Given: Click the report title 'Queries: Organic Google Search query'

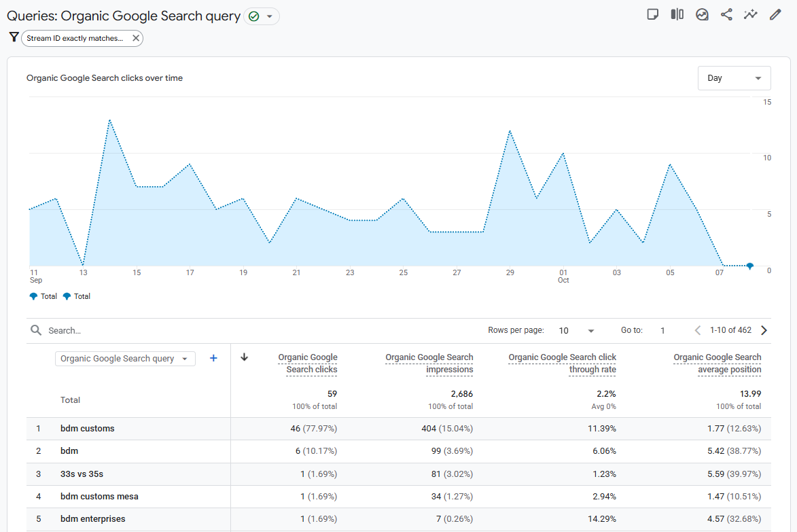Looking at the screenshot, I should point(124,16).
